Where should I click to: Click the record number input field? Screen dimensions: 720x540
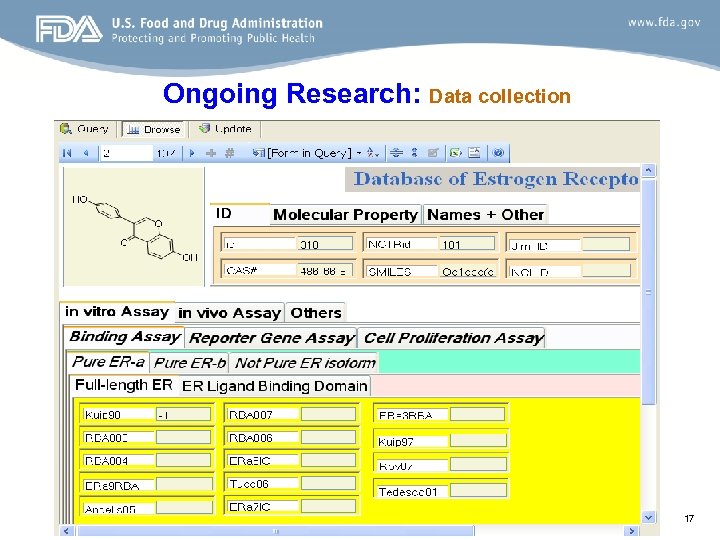click(x=126, y=153)
